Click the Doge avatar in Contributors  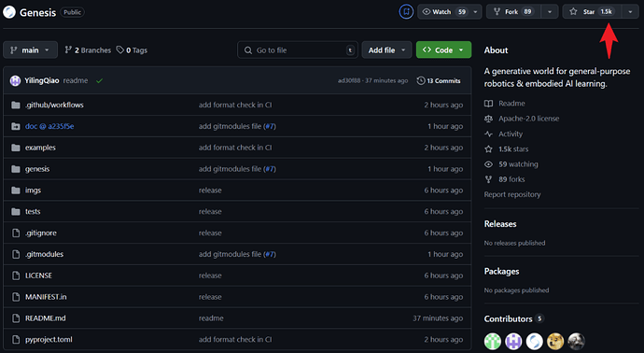click(555, 341)
